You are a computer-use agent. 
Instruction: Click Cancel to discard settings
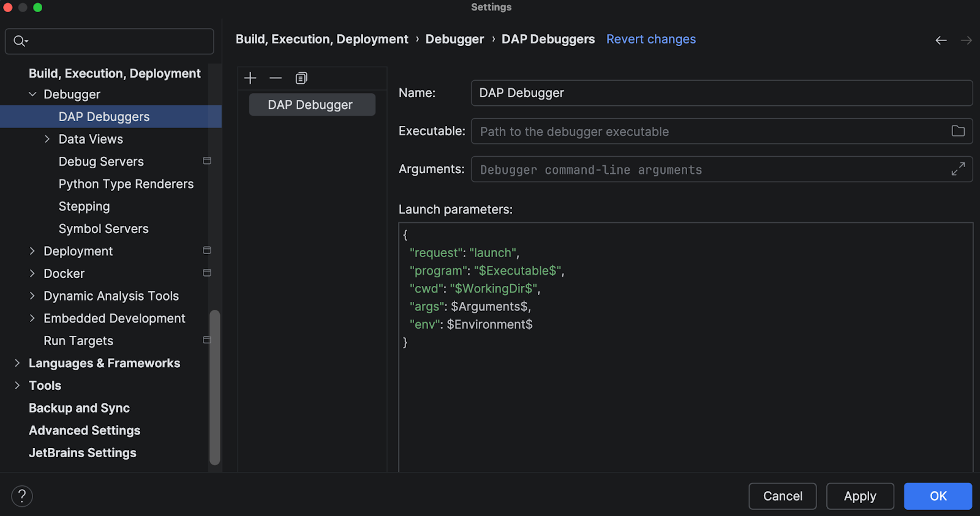(782, 496)
